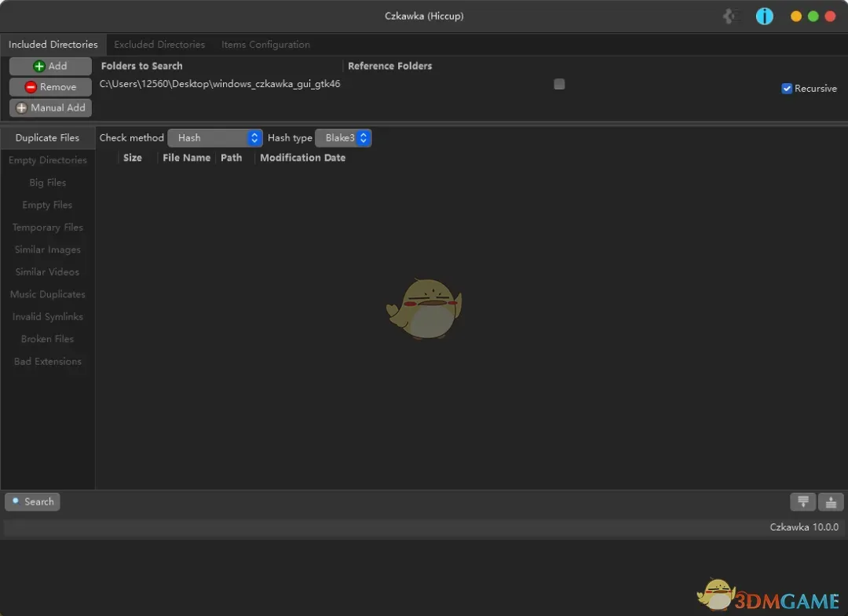This screenshot has width=848, height=616.
Task: Select Broken Files search mode
Action: click(47, 338)
